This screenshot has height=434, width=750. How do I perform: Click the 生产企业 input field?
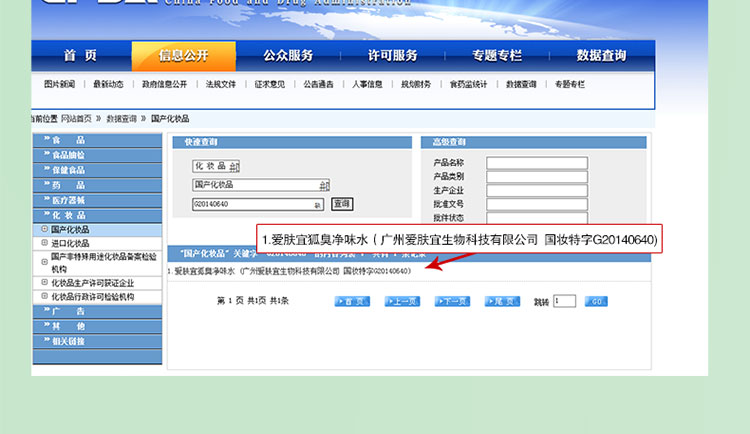click(x=537, y=190)
